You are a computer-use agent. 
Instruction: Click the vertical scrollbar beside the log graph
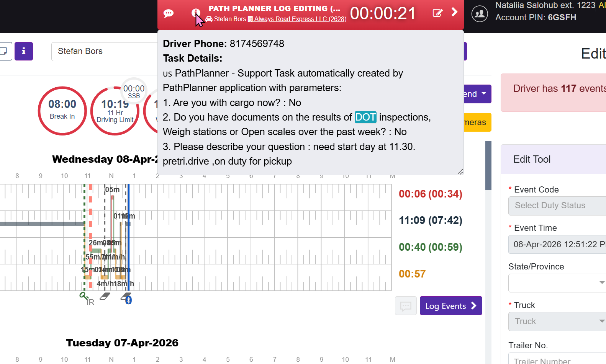click(488, 166)
